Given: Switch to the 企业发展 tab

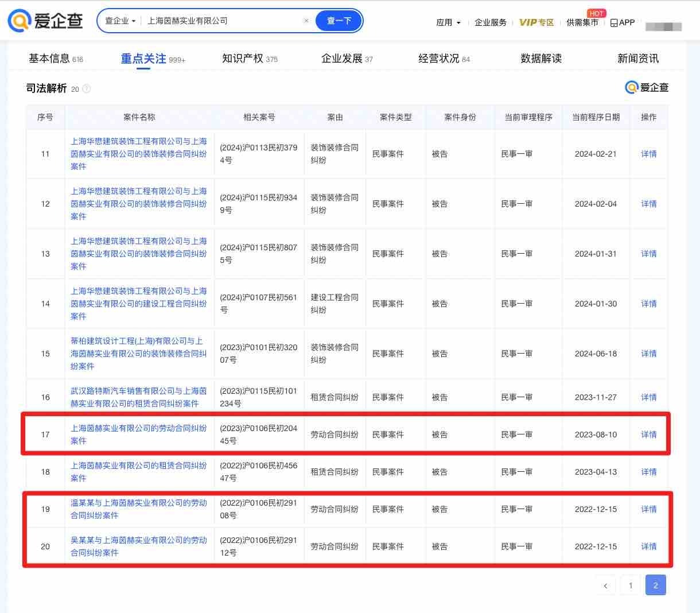Looking at the screenshot, I should (347, 59).
